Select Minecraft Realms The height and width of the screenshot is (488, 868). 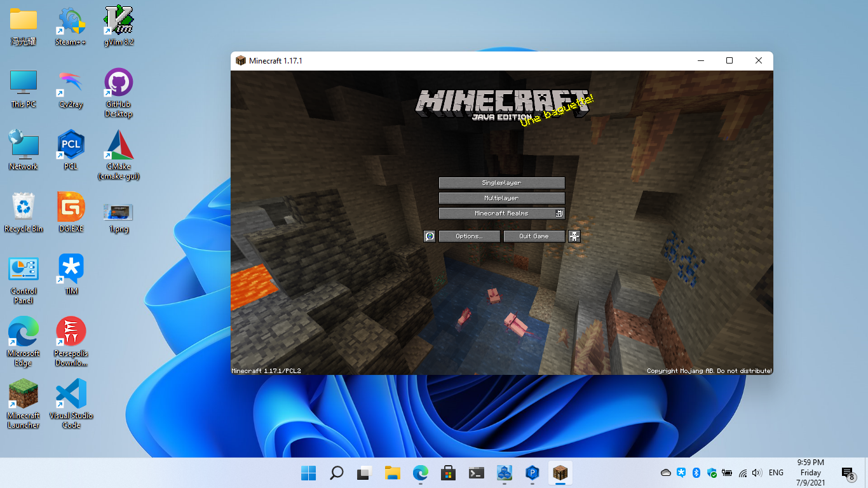coord(501,213)
